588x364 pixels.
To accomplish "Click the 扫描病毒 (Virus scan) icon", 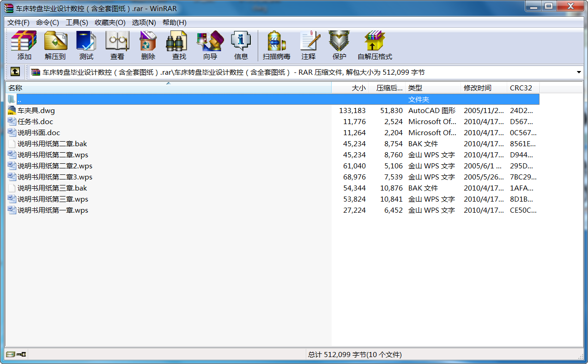I will (x=277, y=45).
